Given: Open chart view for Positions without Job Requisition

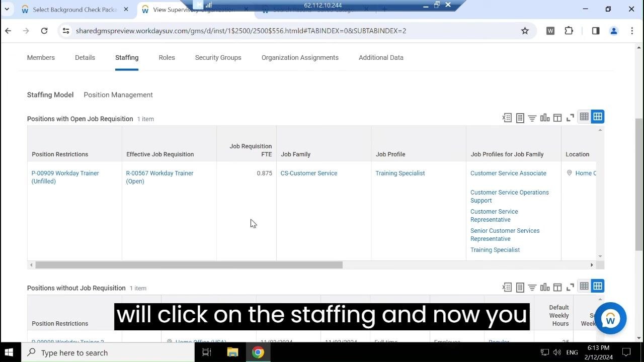Looking at the screenshot, I should coord(545,288).
